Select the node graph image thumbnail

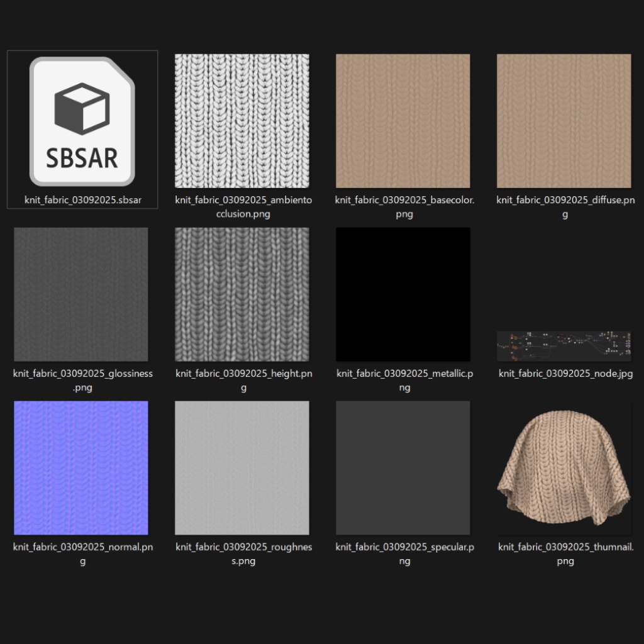click(564, 347)
